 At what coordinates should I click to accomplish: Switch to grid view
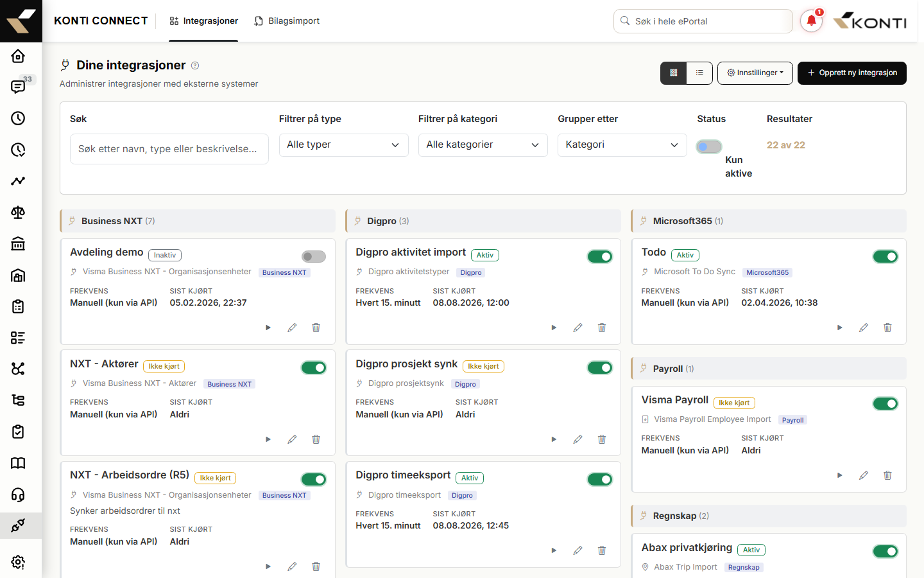674,73
